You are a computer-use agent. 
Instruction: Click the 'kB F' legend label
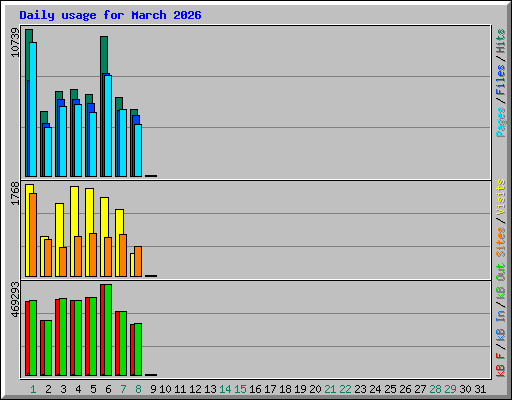[x=500, y=364]
